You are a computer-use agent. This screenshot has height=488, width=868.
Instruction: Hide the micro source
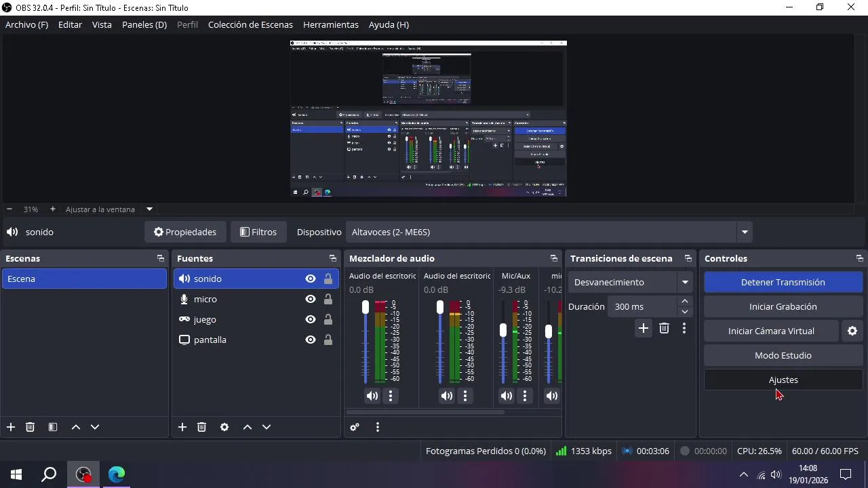(x=311, y=299)
